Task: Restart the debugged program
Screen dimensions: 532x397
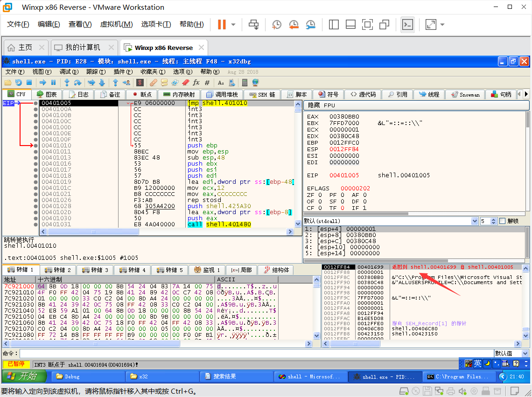Action: click(18, 83)
